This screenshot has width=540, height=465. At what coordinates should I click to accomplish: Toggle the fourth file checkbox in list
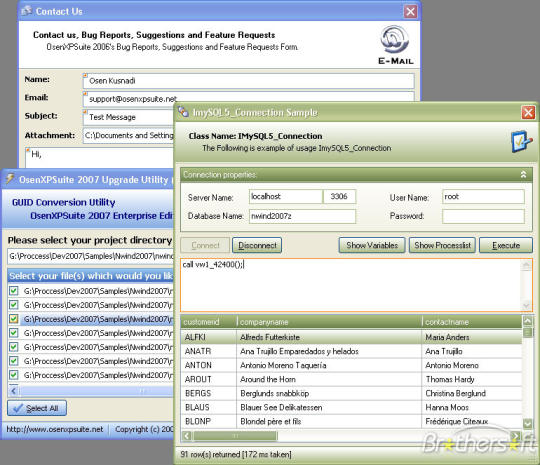tap(14, 333)
